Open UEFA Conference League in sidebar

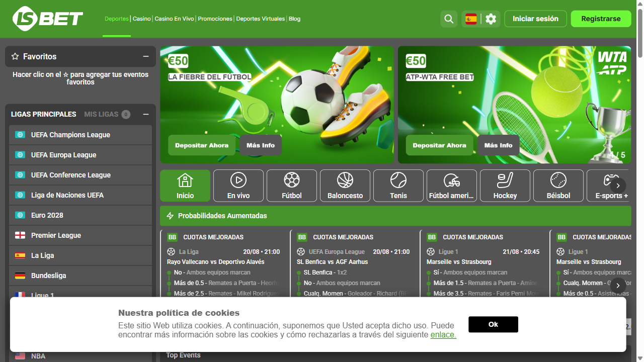[80, 175]
